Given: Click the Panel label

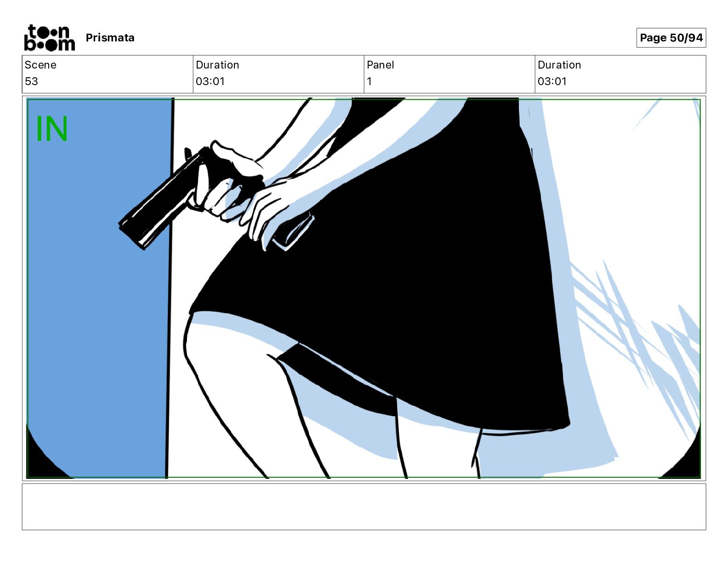Looking at the screenshot, I should coord(380,65).
